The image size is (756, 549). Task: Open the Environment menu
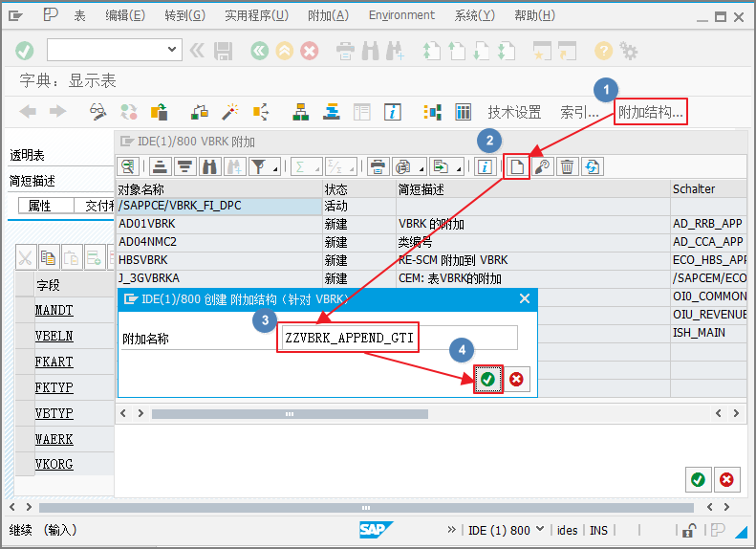click(401, 15)
